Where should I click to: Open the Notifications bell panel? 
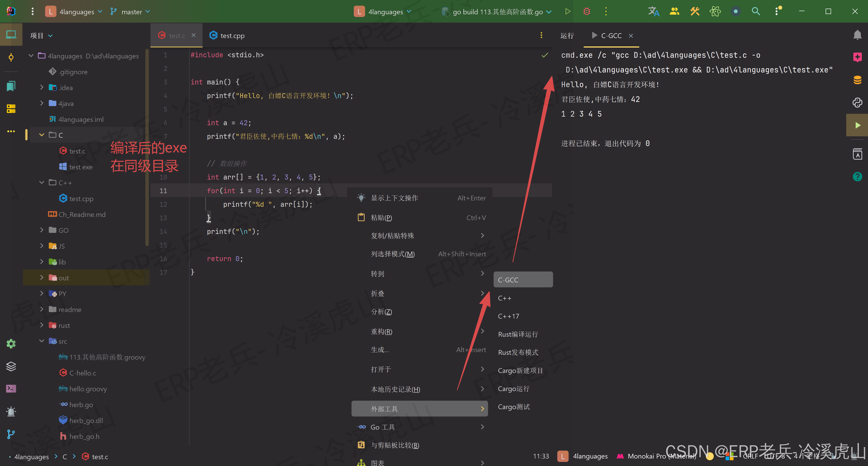click(x=858, y=35)
